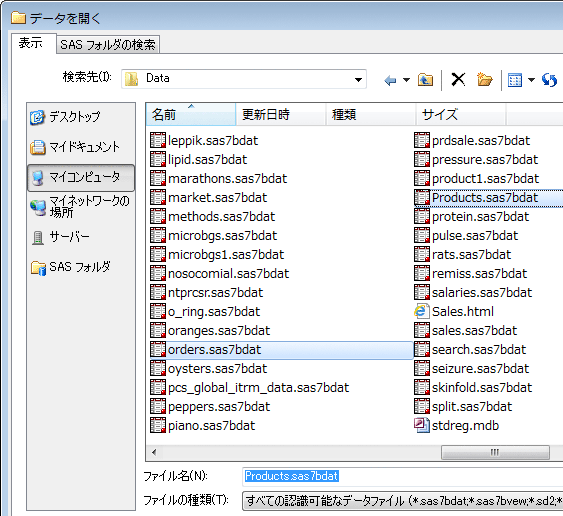Create a new folder icon
The image size is (563, 516).
coord(484,79)
